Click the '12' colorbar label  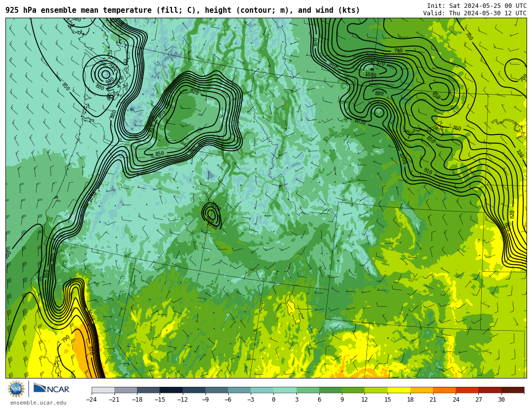[x=365, y=400]
